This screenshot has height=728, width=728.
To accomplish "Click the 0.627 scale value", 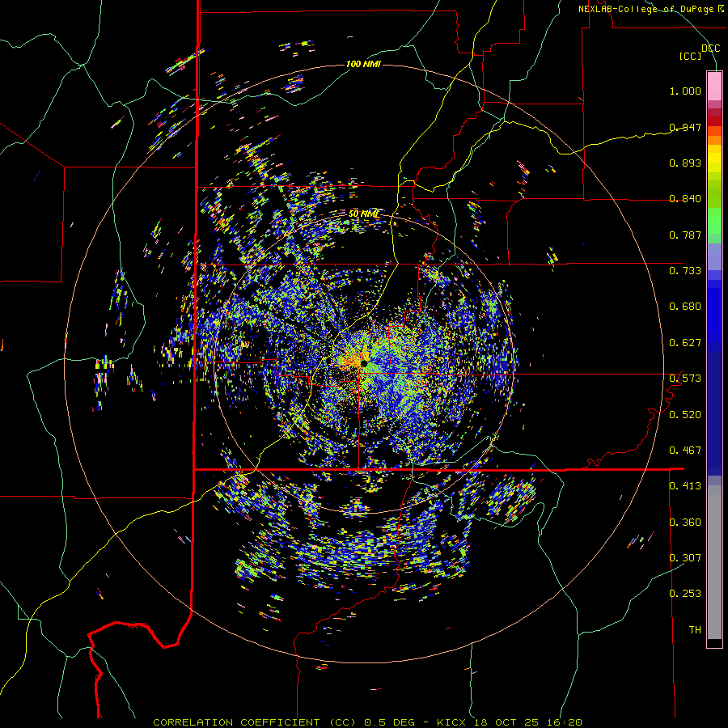I will click(685, 342).
